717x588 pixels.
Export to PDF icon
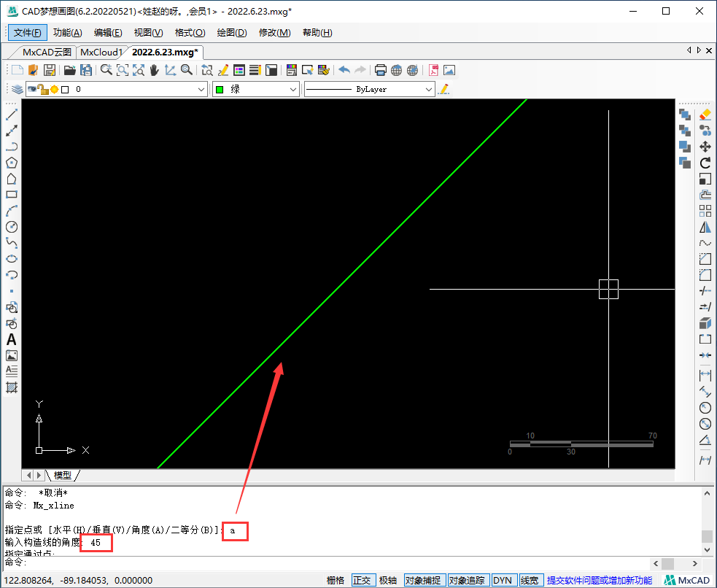(433, 70)
